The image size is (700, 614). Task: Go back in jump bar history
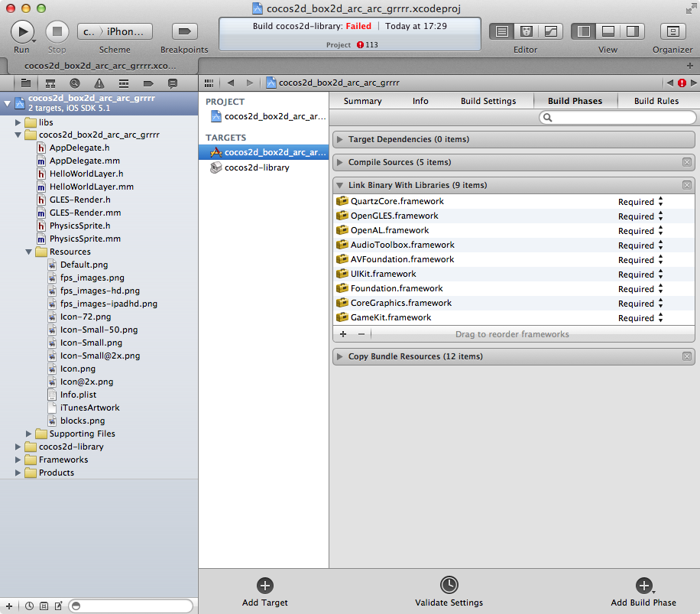click(x=231, y=83)
